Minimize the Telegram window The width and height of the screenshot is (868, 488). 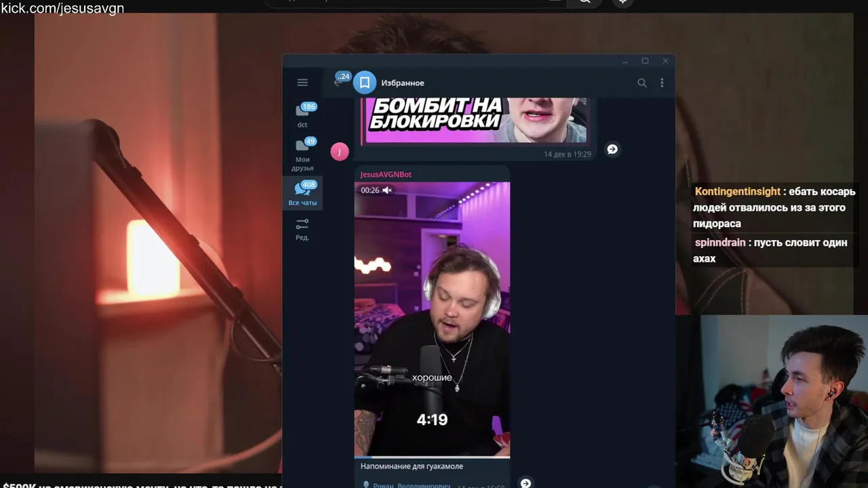pyautogui.click(x=625, y=62)
